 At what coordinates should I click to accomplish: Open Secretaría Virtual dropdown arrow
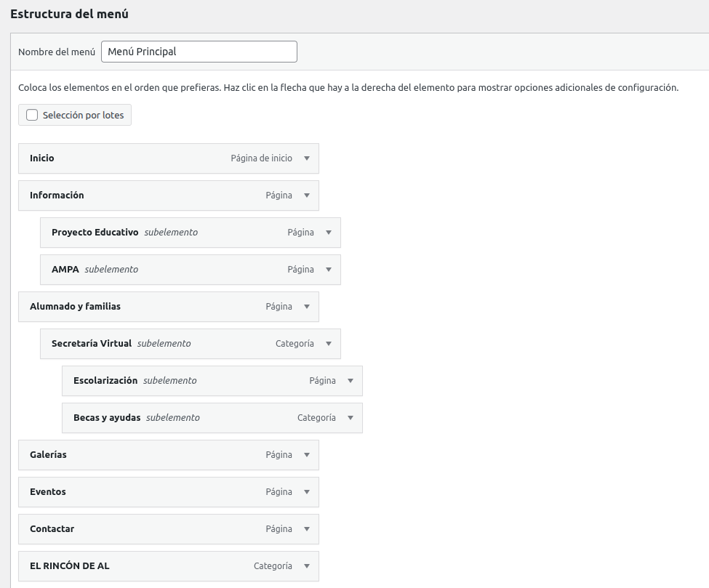point(329,344)
